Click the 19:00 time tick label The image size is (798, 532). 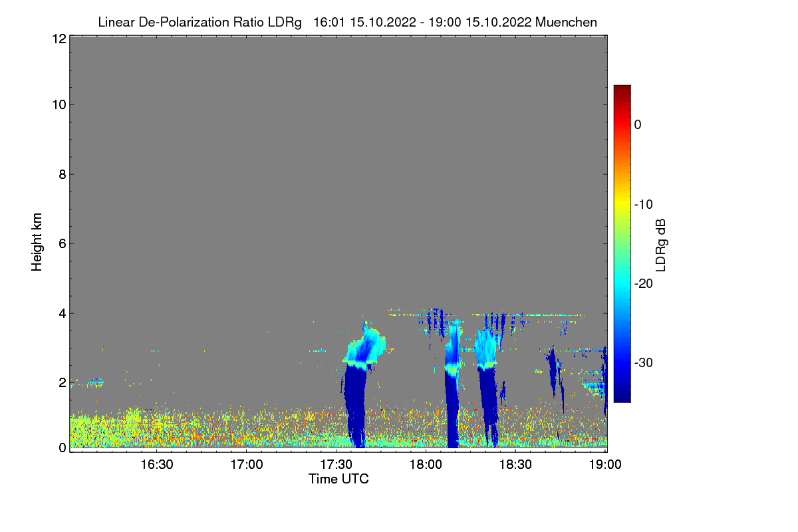604,464
